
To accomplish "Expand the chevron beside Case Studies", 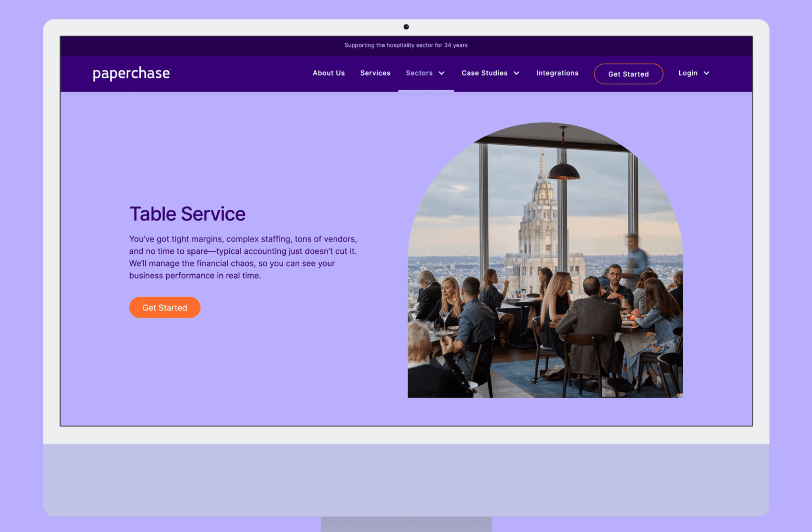I will pyautogui.click(x=517, y=73).
